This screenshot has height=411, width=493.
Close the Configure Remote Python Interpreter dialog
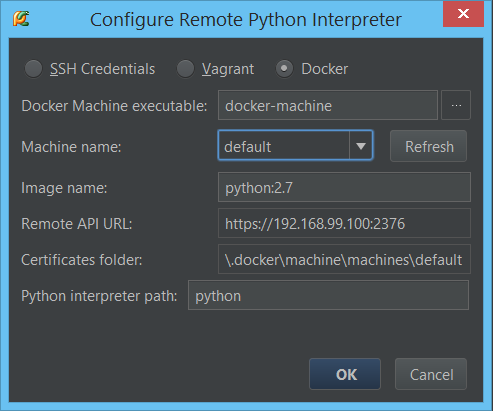463,14
